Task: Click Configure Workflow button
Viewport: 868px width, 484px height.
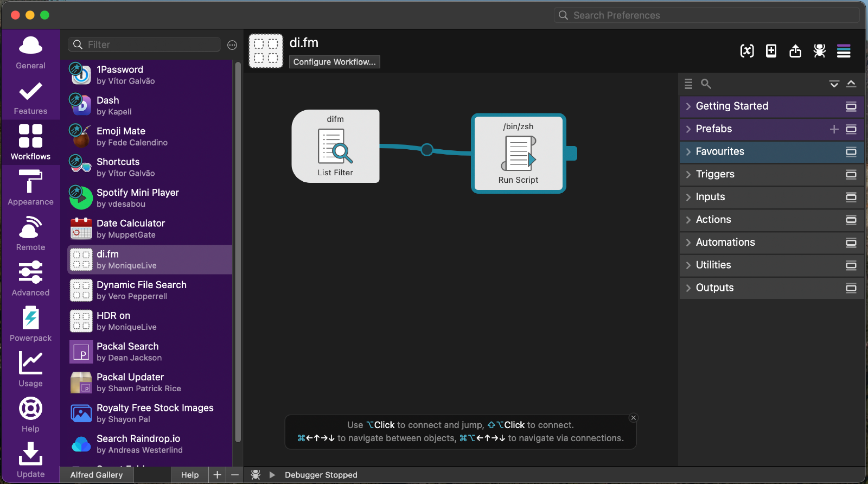Action: [x=334, y=62]
